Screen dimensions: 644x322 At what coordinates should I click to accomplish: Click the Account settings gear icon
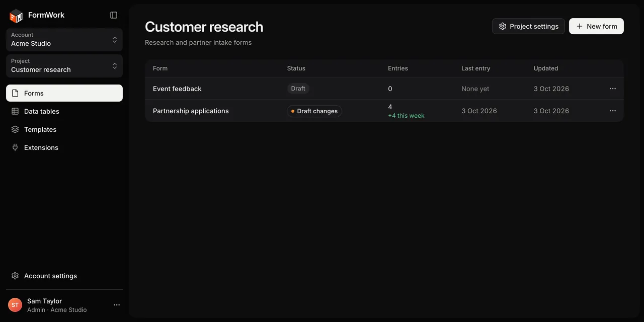pyautogui.click(x=15, y=276)
